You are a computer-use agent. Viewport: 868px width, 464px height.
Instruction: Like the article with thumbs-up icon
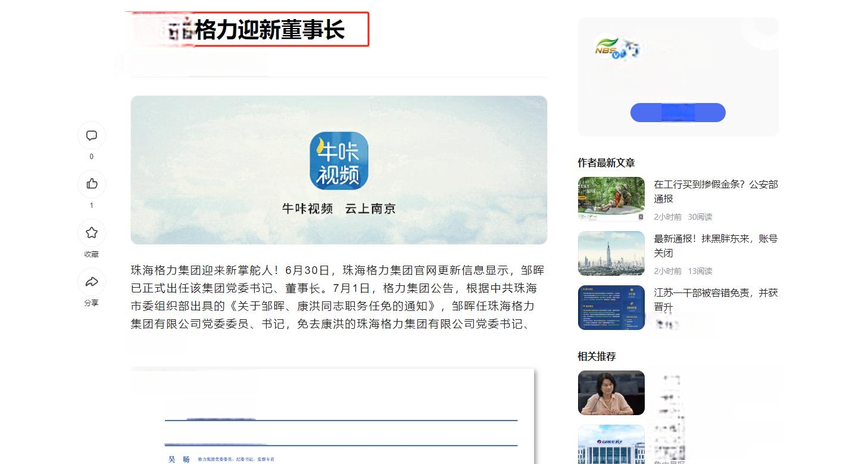[x=92, y=184]
